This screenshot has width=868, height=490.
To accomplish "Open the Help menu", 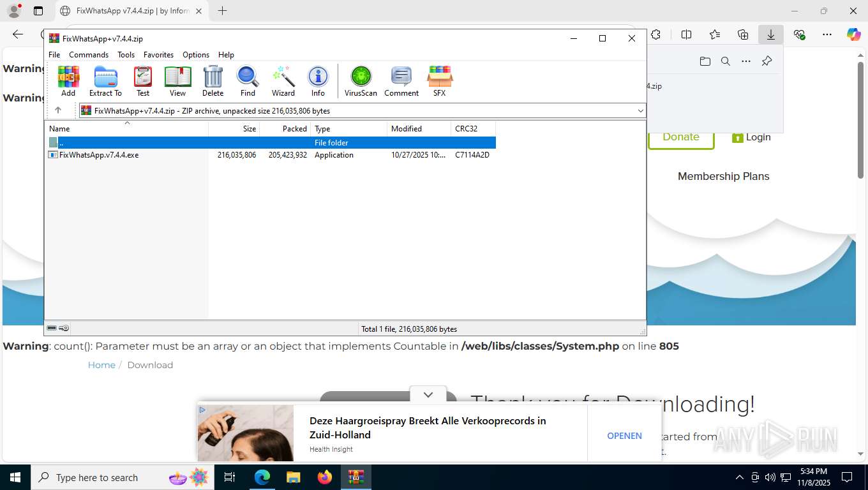I will (x=226, y=55).
